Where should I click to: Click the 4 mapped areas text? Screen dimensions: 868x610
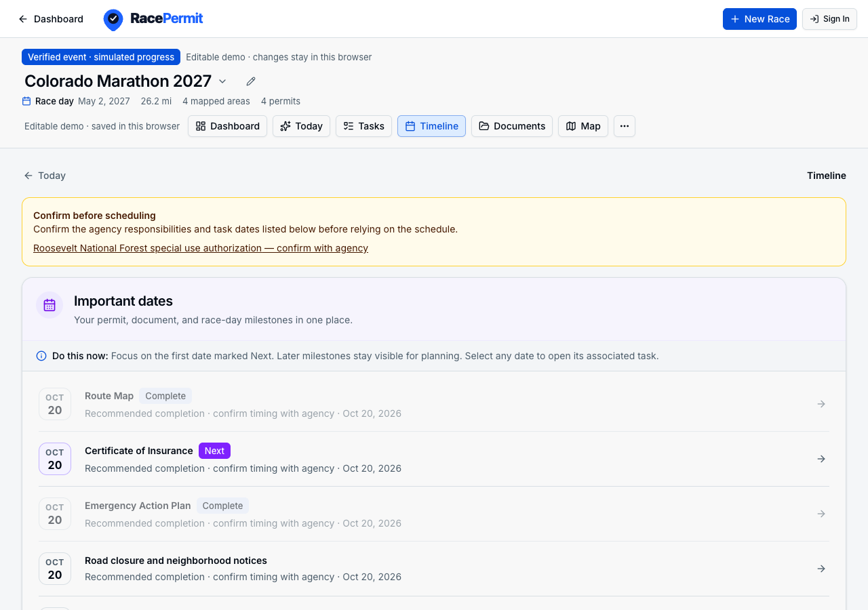click(x=216, y=101)
